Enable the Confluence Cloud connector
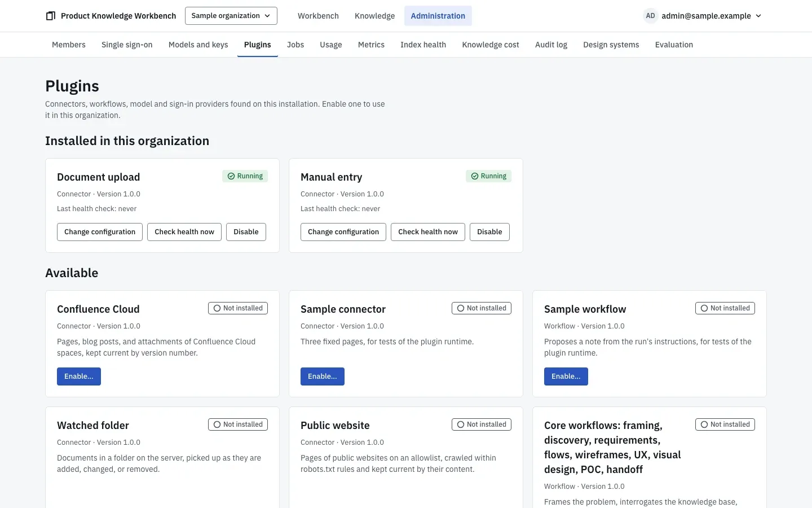Screen dimensions: 812x508 click(x=79, y=376)
